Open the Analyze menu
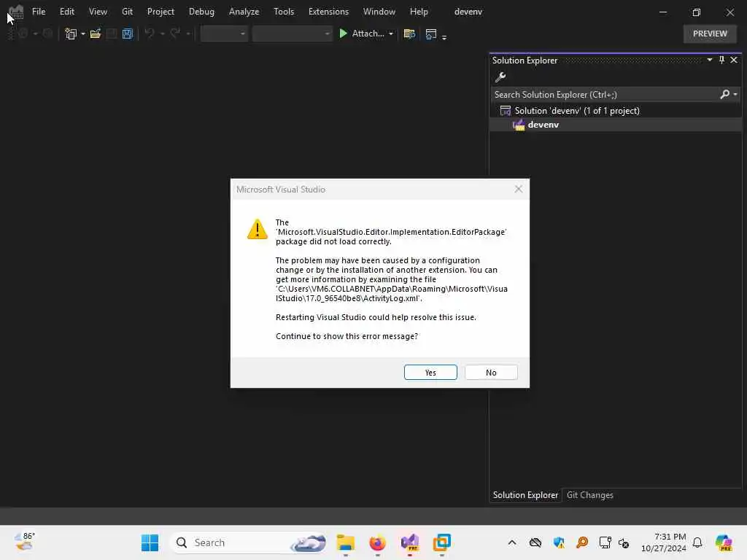The image size is (747, 560). click(x=244, y=12)
